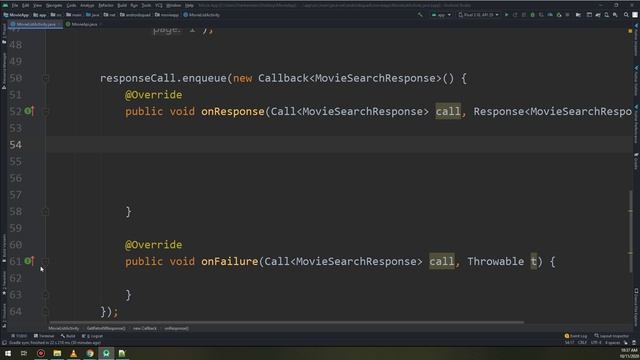This screenshot has width=640, height=360.
Task: Open the View menu
Action: pos(37,6)
